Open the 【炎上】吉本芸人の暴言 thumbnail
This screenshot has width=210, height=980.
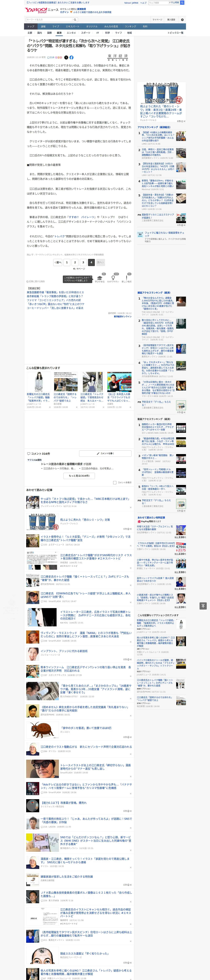click(x=119, y=382)
